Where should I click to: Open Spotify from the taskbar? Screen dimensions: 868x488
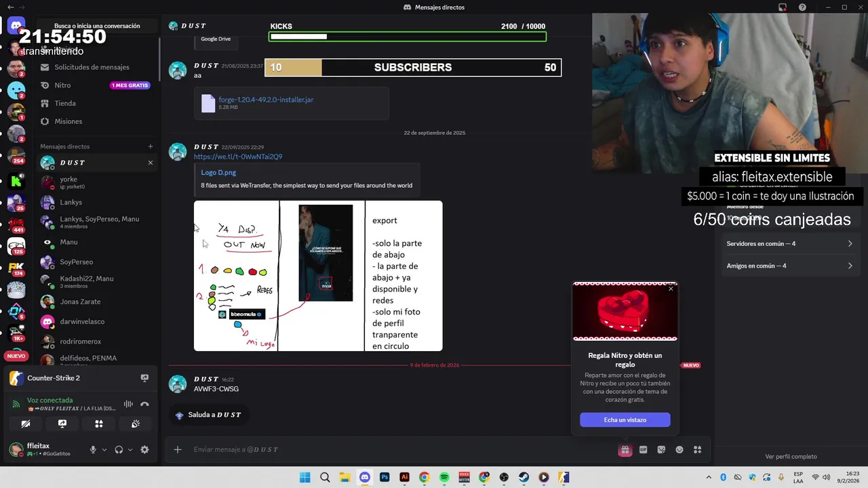pos(444,477)
